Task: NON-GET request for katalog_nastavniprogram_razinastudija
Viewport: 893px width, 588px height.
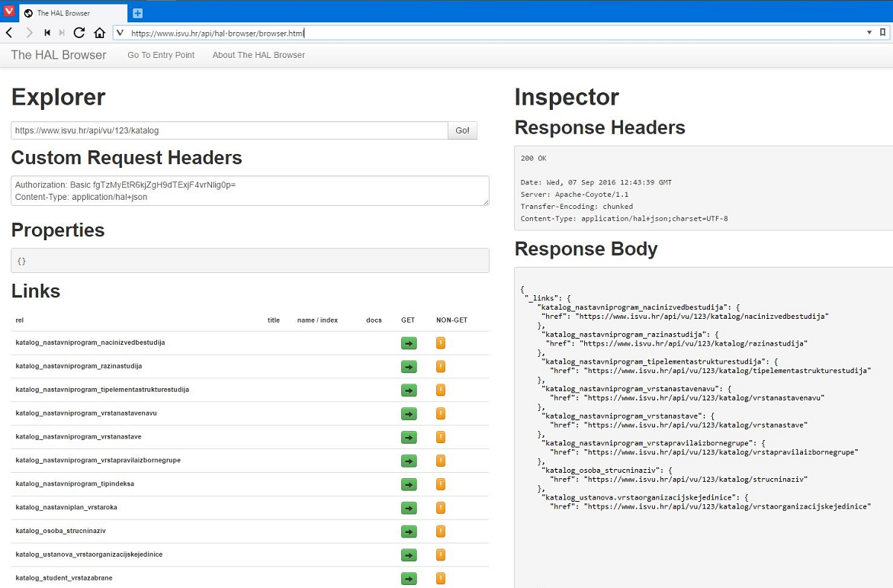Action: pos(440,366)
